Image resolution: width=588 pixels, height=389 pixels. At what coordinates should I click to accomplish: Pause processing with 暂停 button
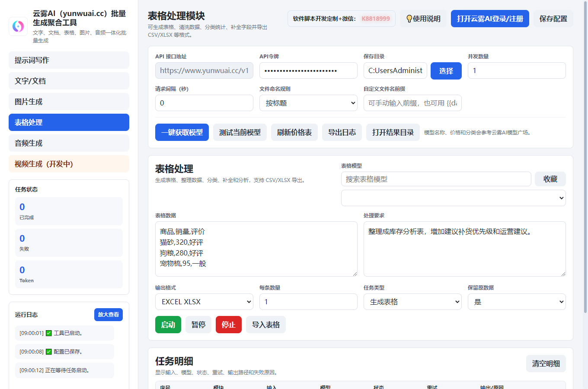tap(198, 325)
